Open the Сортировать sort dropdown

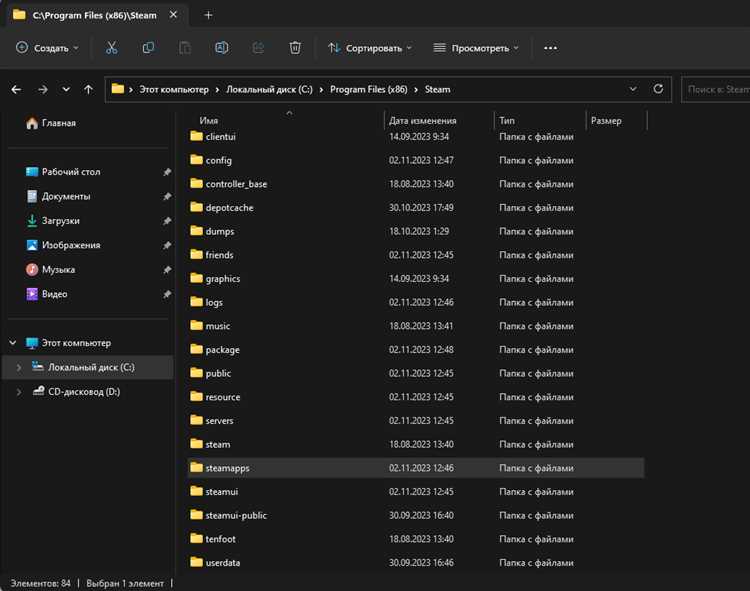[370, 48]
